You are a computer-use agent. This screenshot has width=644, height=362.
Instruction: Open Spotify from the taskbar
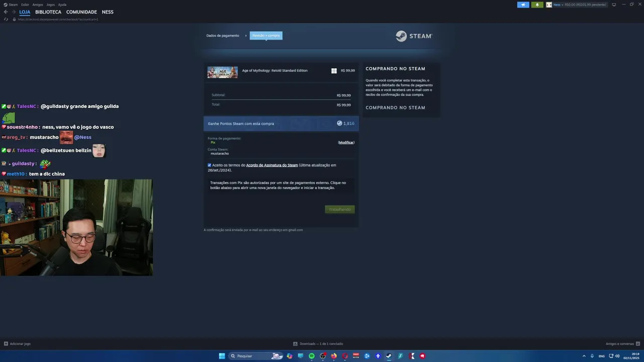[311, 356]
